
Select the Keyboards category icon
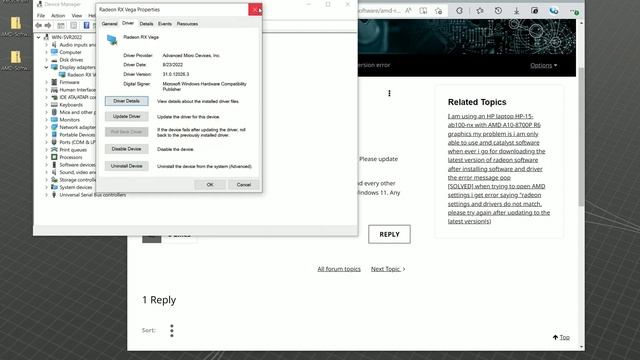click(x=54, y=104)
